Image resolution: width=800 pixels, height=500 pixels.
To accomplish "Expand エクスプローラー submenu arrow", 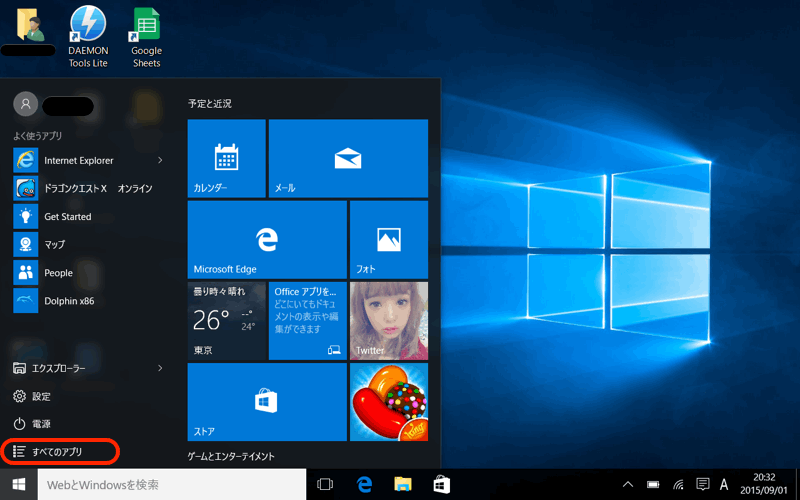I will coord(160,368).
